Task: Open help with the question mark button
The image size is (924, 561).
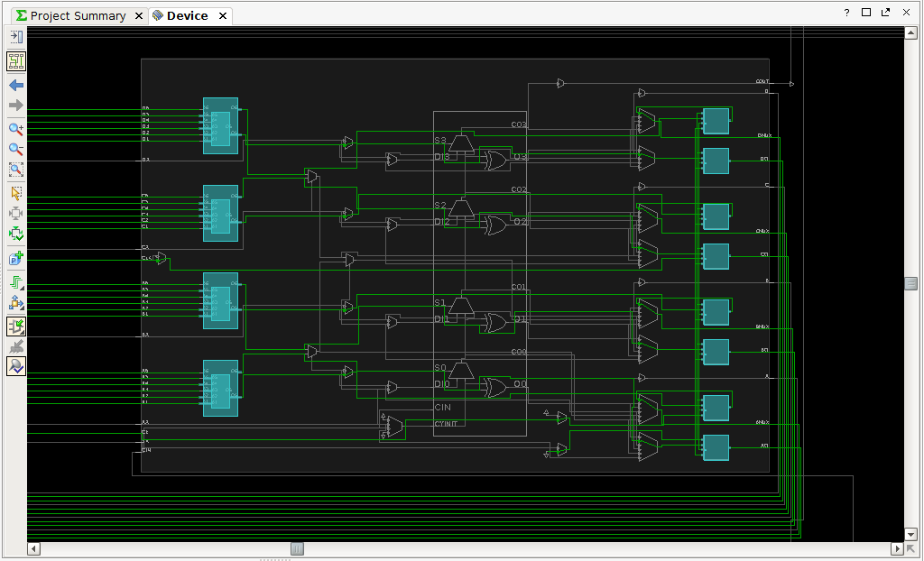Action: (x=846, y=13)
